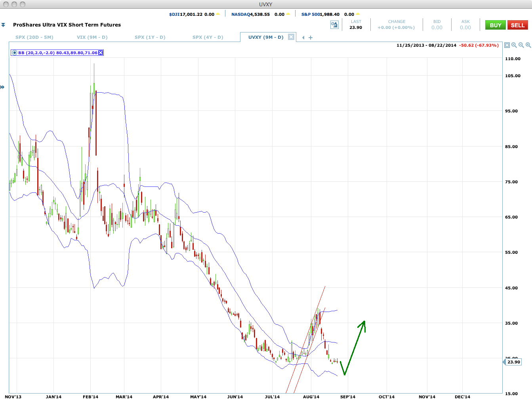Expand the left side panel arrows

click(x=2, y=87)
